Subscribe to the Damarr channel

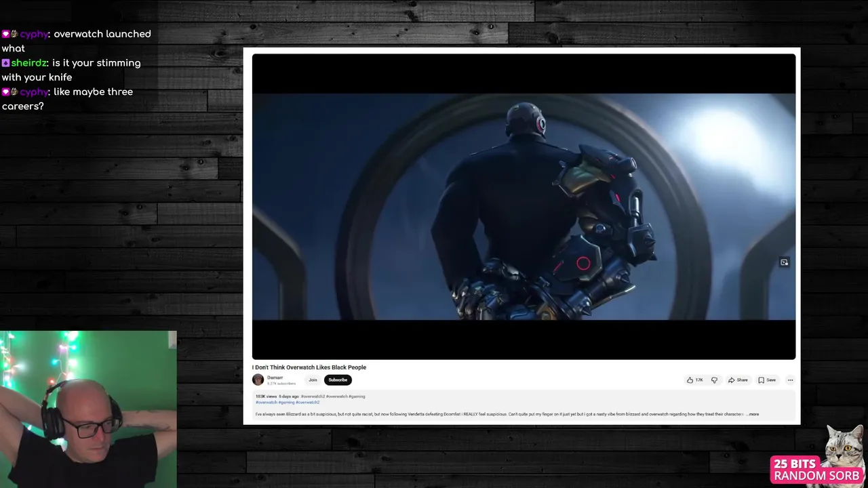tap(338, 380)
